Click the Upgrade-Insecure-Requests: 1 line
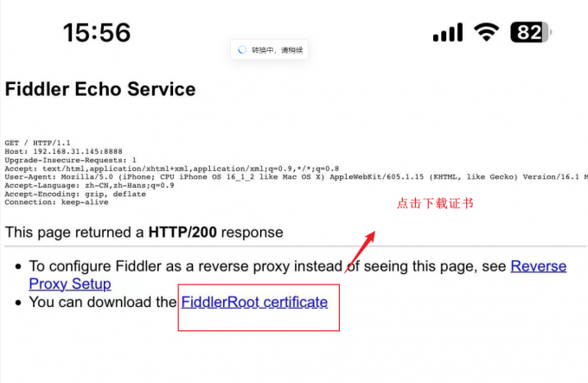 coord(71,160)
